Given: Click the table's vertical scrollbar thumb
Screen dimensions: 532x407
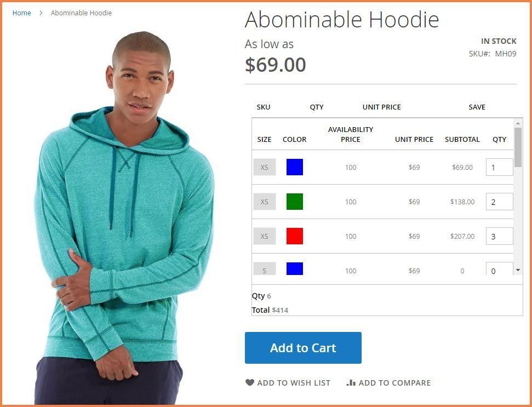Looking at the screenshot, I should pos(518,147).
